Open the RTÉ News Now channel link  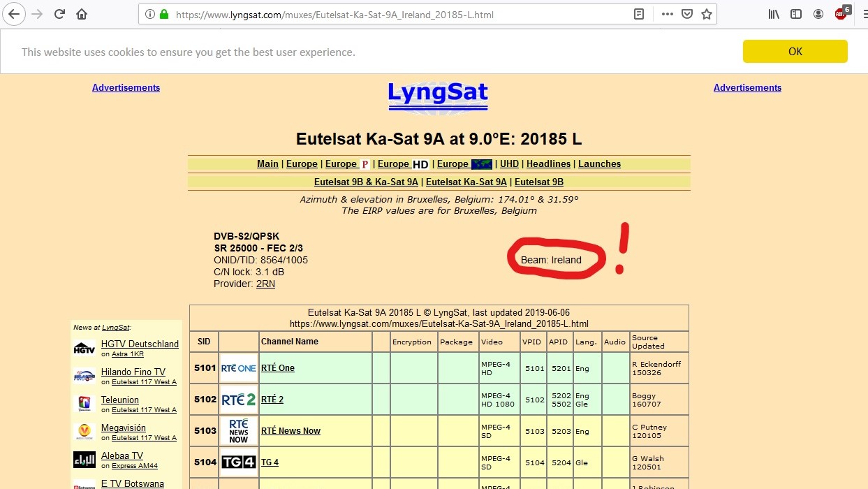pos(290,431)
